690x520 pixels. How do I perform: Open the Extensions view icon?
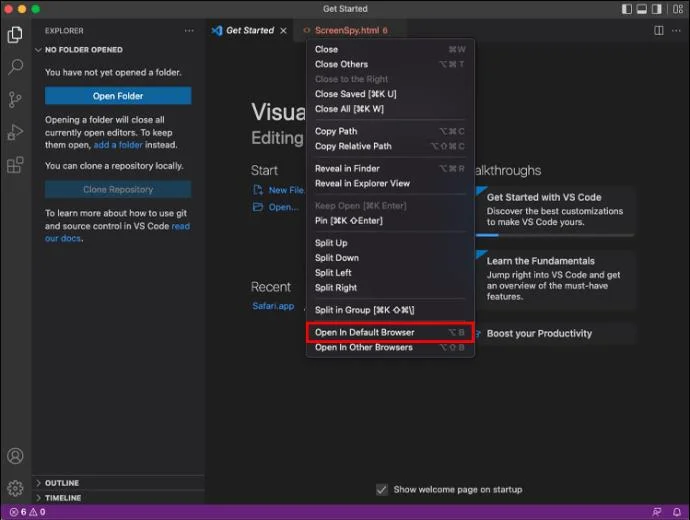tap(15, 165)
